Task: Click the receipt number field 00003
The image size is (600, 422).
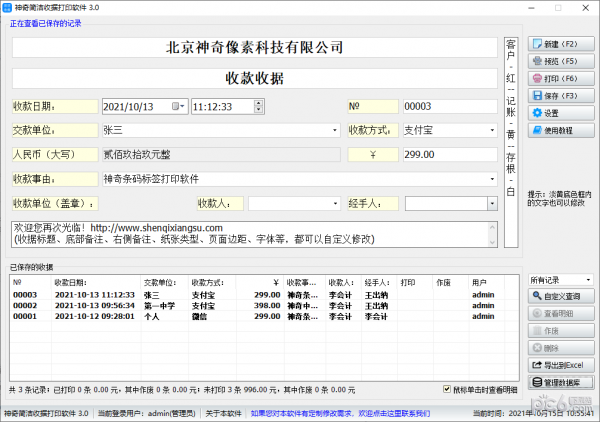Action: coord(450,106)
